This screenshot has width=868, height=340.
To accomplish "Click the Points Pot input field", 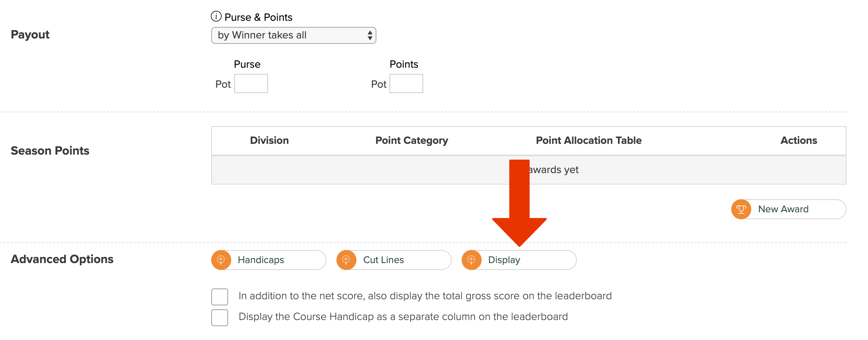I will 406,83.
